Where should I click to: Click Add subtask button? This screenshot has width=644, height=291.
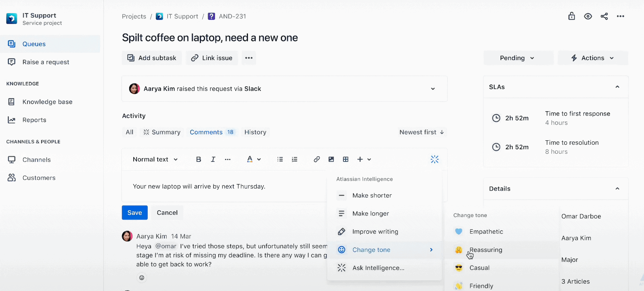pos(152,58)
